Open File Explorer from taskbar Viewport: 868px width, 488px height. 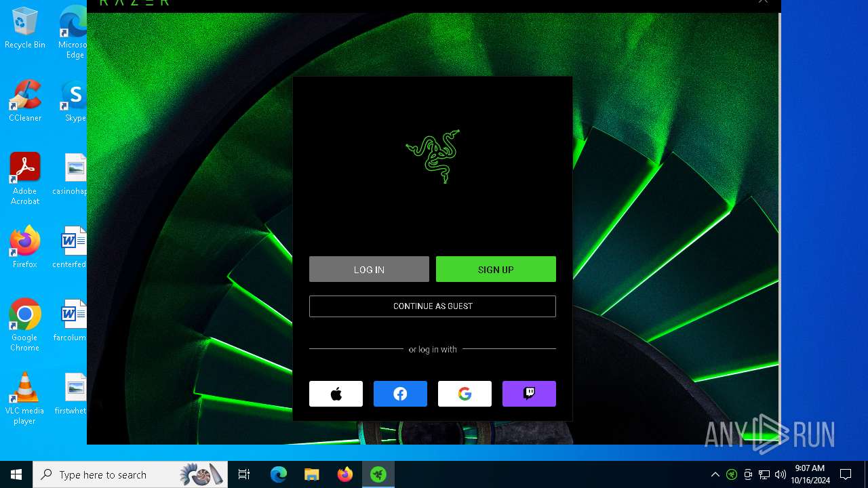click(312, 474)
